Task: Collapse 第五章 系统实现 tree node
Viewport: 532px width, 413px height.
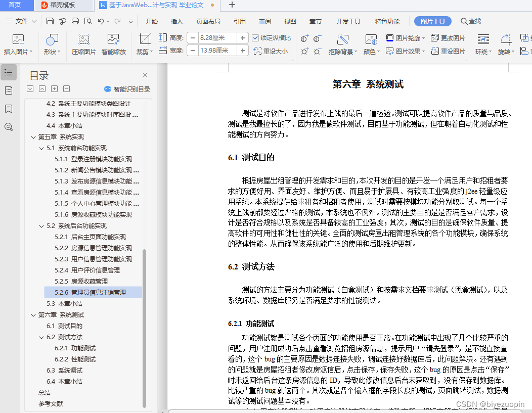Action: pyautogui.click(x=33, y=137)
